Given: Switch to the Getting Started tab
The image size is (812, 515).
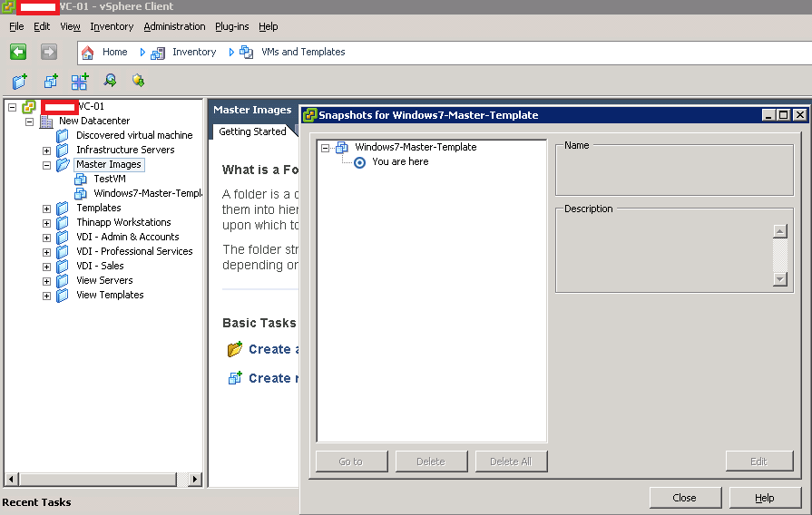Looking at the screenshot, I should pyautogui.click(x=253, y=131).
